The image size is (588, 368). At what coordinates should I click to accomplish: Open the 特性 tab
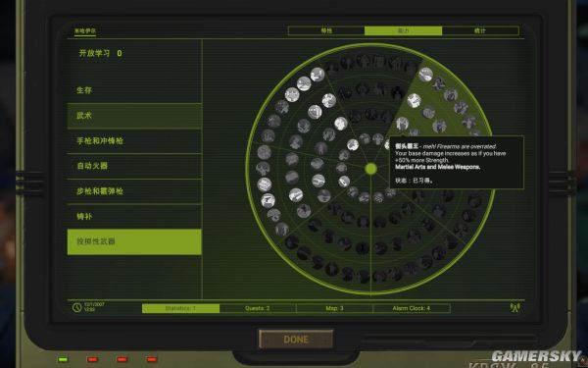(326, 30)
